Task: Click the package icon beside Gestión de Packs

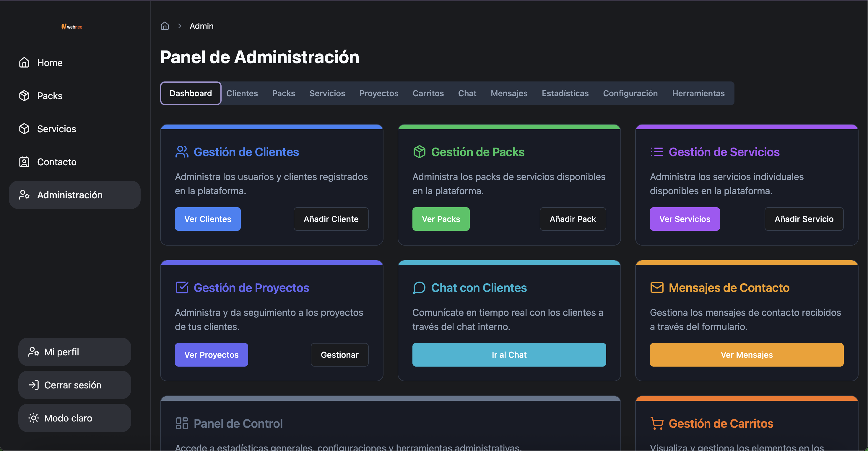Action: (x=420, y=152)
